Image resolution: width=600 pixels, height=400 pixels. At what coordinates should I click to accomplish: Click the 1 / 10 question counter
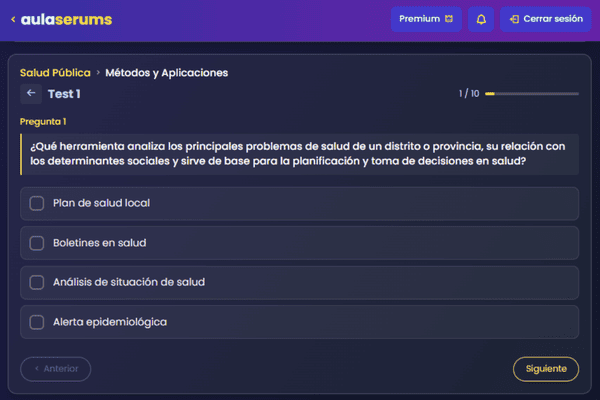[469, 94]
